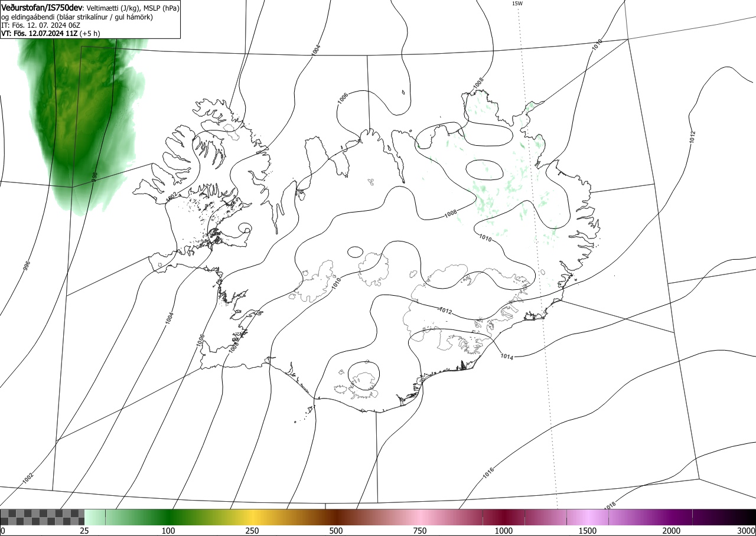Click the Veðurstofan/IS750dev title text
756x536 pixels.
click(x=42, y=8)
